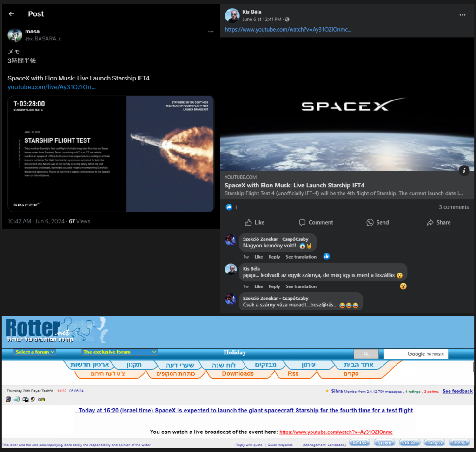See translation of the 'jajaja... leolvadt' comment
This screenshot has width=476, height=452.
(x=301, y=286)
